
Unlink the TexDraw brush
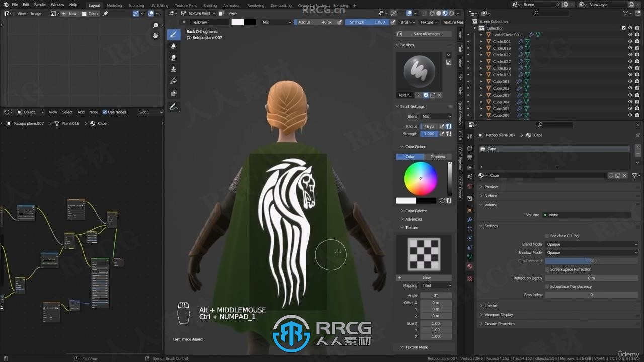pos(439,95)
